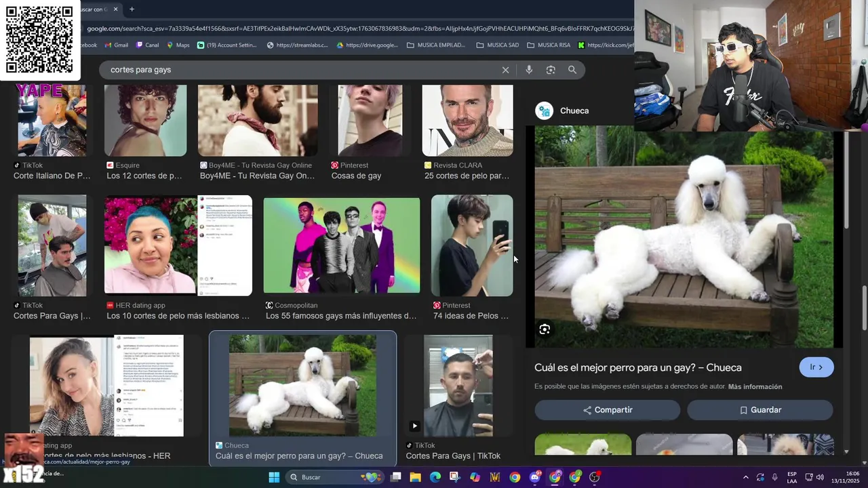Select the HER dating app blue-hair thumbnail
The image size is (868, 488).
click(178, 245)
